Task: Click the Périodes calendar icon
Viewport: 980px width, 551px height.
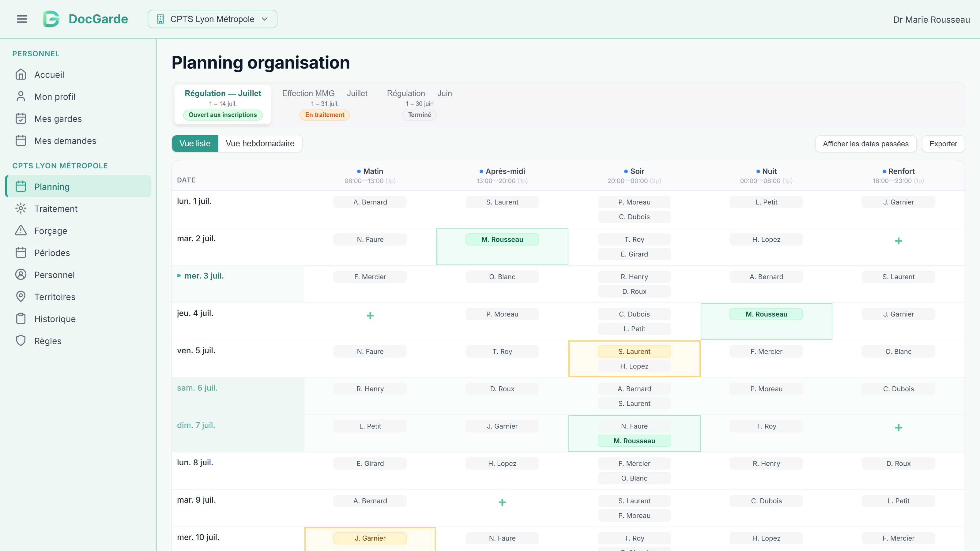Action: coord(21,253)
